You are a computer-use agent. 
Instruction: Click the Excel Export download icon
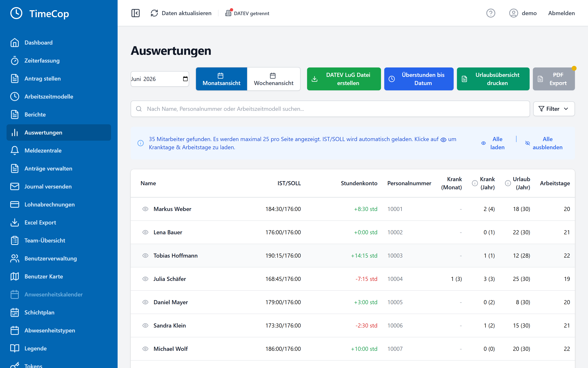click(x=14, y=222)
